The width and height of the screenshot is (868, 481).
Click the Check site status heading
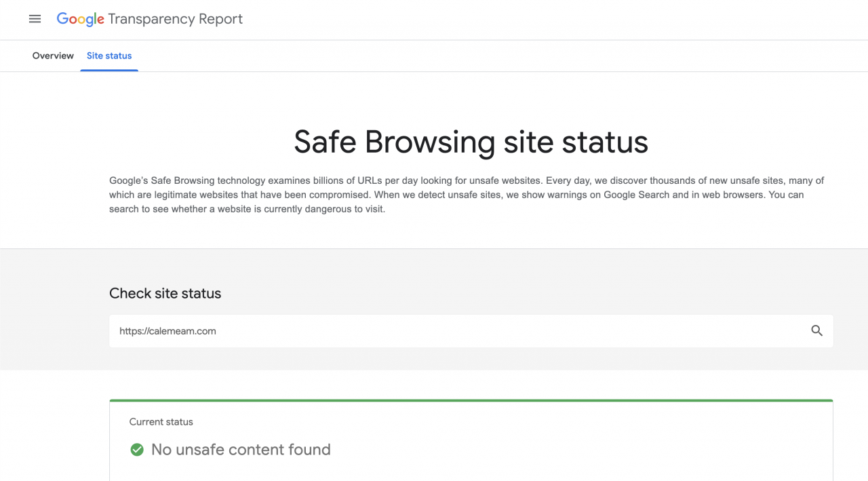click(x=165, y=293)
